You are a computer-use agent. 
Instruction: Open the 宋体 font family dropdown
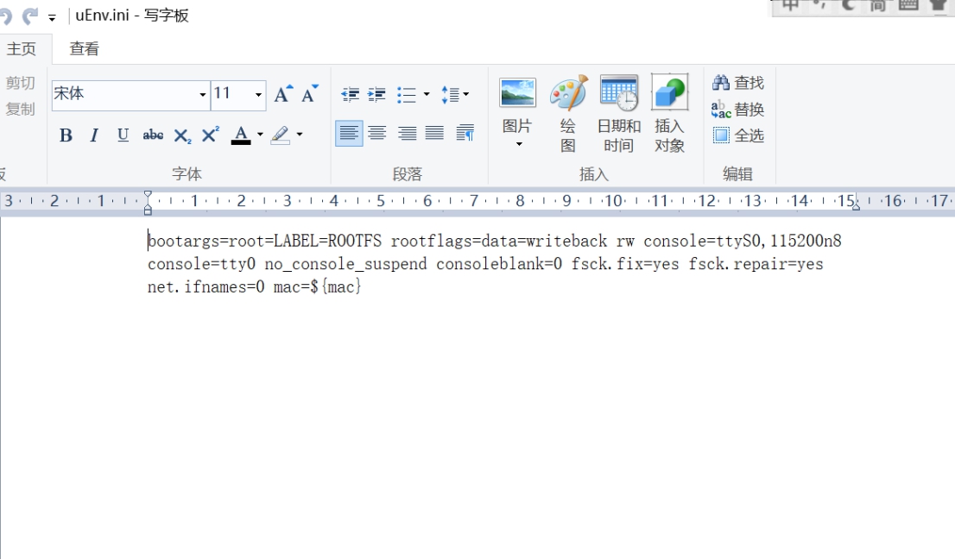(x=203, y=95)
